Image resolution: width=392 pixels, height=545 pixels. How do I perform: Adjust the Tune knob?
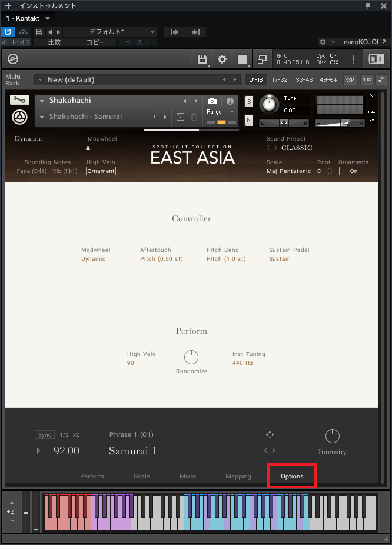click(269, 104)
